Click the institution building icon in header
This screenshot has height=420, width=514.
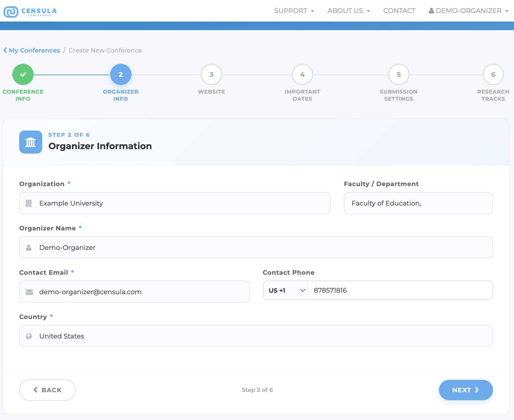(x=31, y=142)
